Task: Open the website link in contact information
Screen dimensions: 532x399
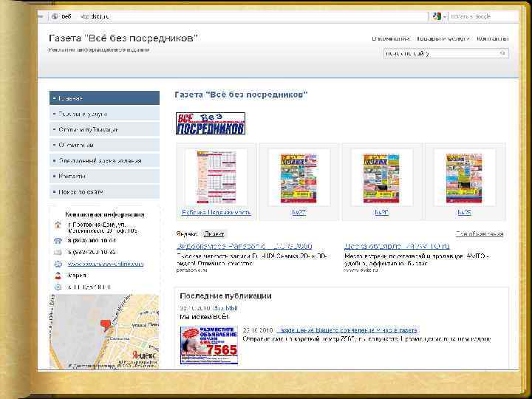Action: 106,264
